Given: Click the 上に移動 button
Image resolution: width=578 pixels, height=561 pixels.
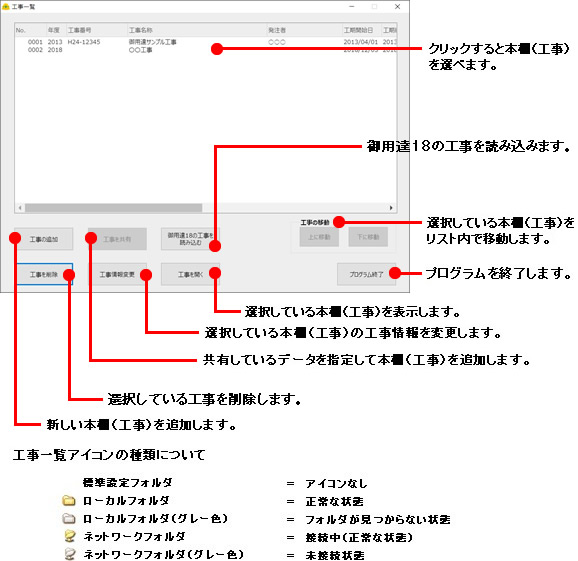Looking at the screenshot, I should point(319,237).
